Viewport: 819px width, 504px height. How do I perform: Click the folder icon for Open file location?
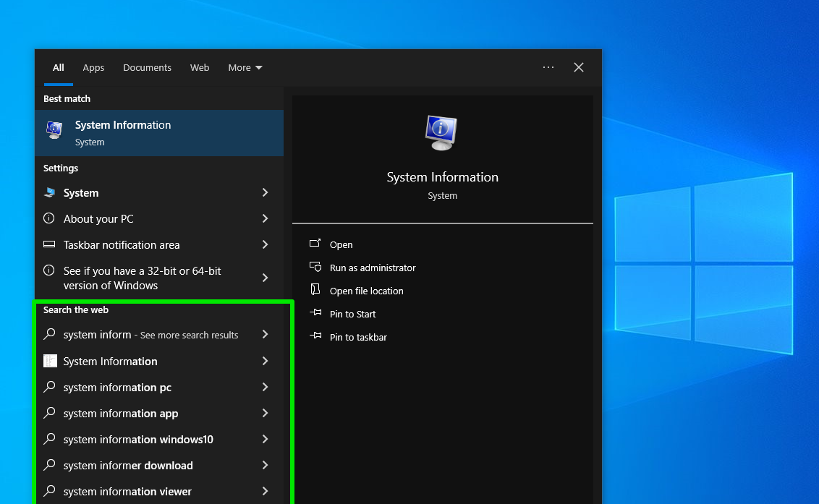tap(315, 289)
